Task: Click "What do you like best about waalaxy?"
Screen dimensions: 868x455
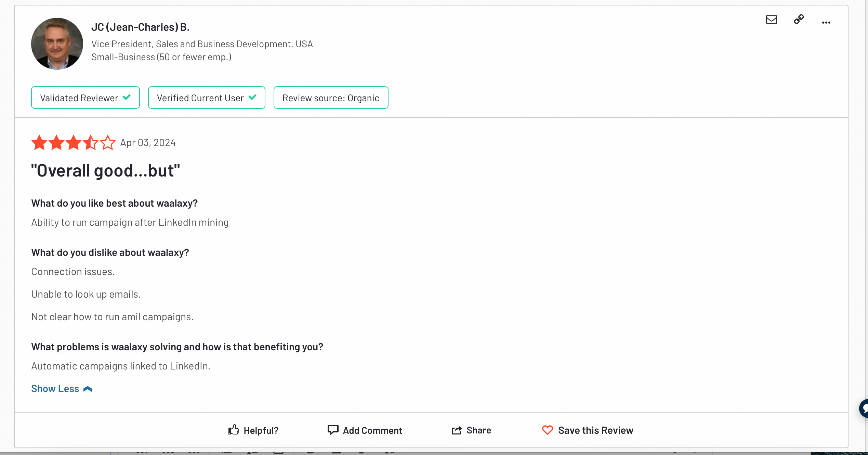Action: (115, 203)
